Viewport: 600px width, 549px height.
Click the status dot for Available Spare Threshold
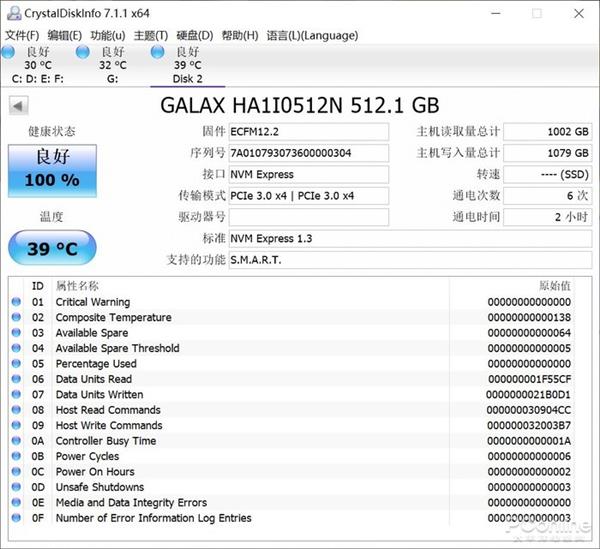click(x=16, y=348)
